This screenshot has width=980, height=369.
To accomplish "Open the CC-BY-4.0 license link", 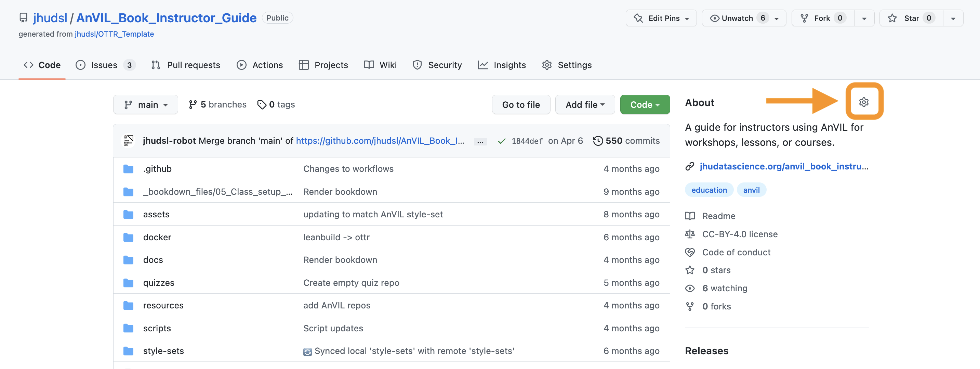I will click(740, 234).
